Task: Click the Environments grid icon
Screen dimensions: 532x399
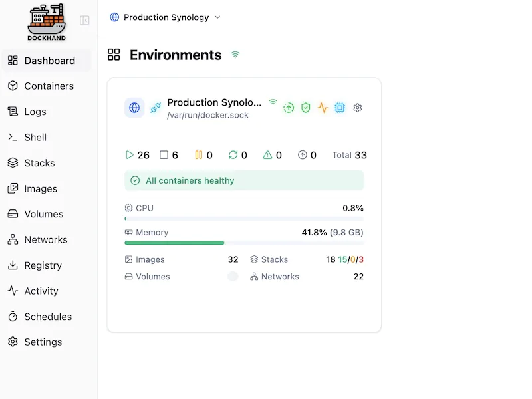Action: 114,55
